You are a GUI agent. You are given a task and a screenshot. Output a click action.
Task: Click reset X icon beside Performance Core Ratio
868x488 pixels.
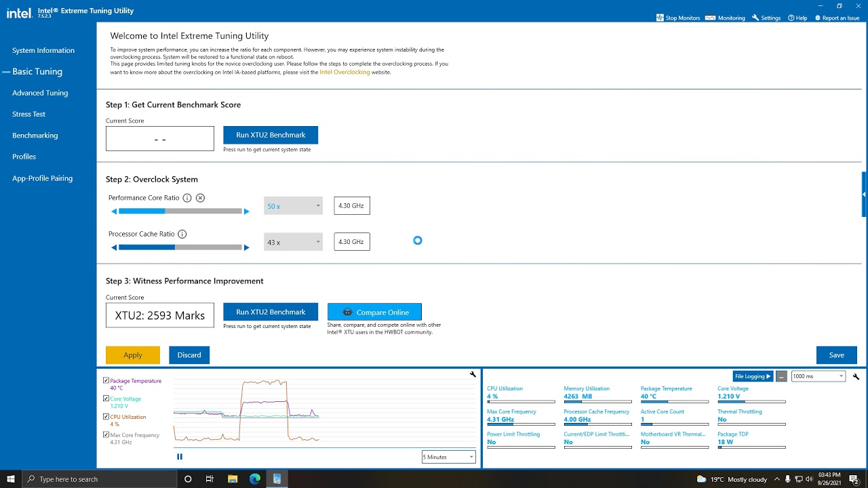point(200,198)
